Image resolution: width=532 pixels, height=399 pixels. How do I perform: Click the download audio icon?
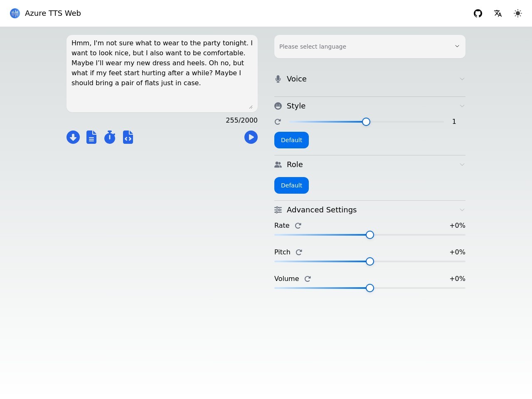point(73,137)
